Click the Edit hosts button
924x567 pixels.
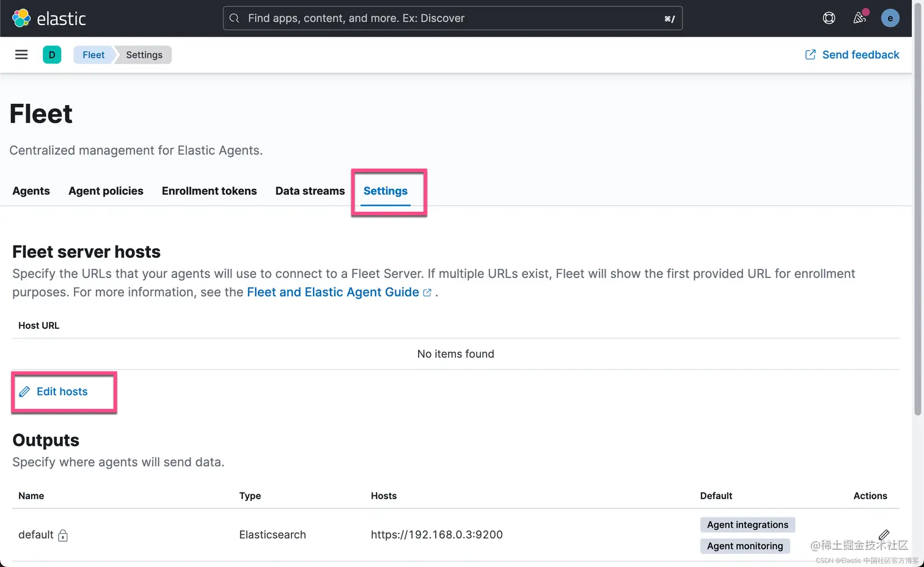[x=62, y=392]
